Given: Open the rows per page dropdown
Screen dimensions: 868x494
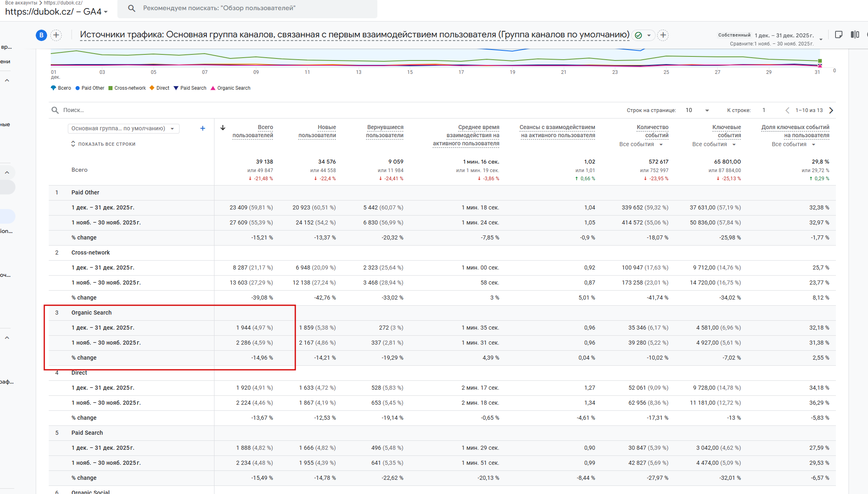Looking at the screenshot, I should pos(697,110).
